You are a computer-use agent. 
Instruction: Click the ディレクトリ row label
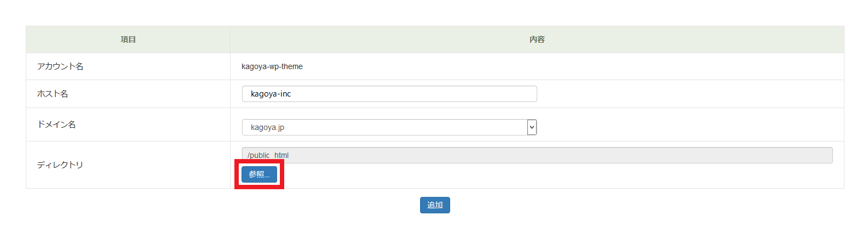click(x=60, y=165)
